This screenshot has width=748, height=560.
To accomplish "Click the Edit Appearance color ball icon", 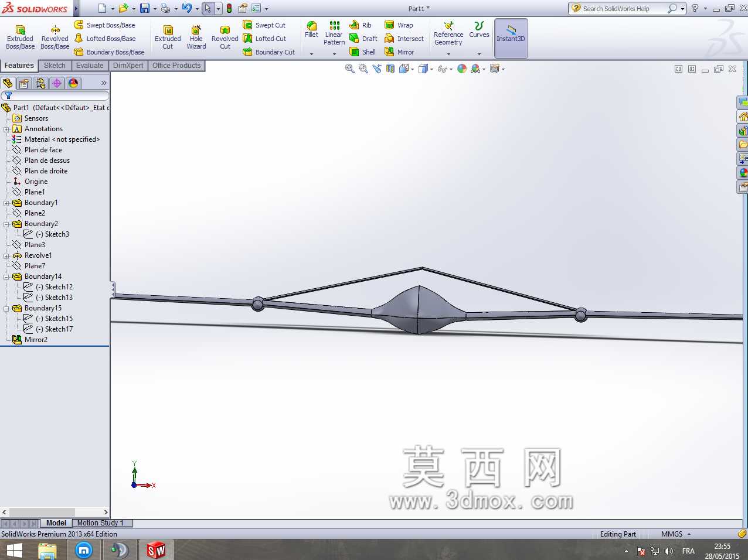I will point(462,69).
